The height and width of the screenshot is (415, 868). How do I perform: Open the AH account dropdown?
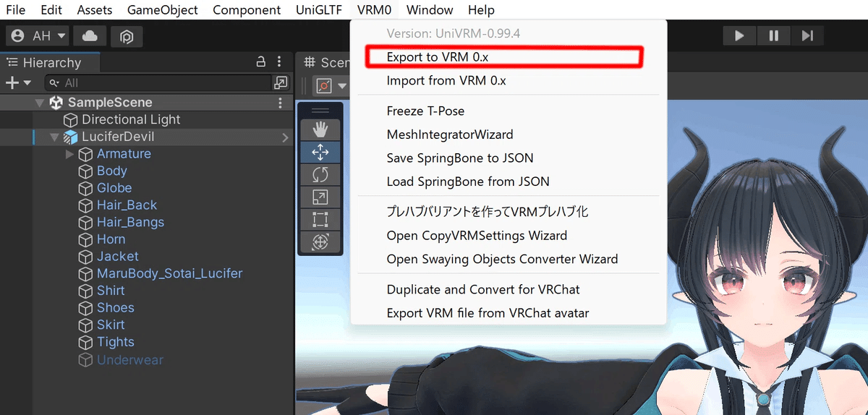point(38,35)
